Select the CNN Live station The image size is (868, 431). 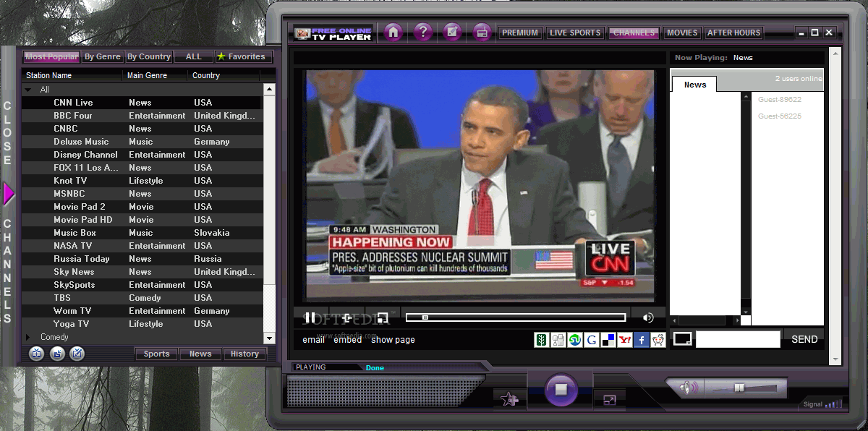[142, 103]
